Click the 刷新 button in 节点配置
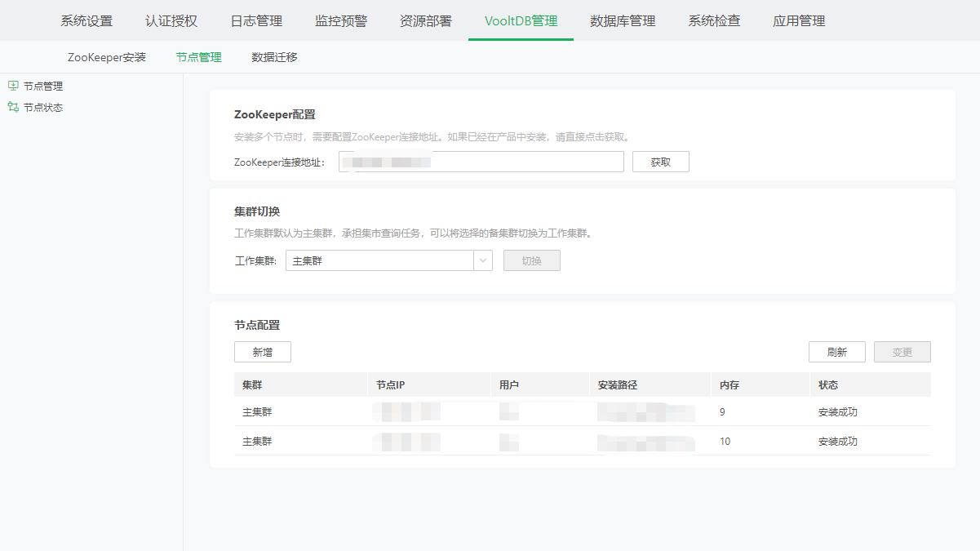This screenshot has height=551, width=980. [x=836, y=352]
